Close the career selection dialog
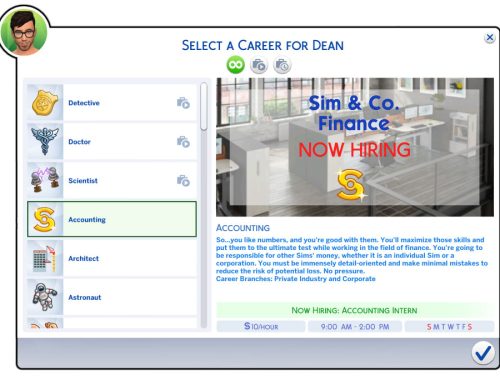Image resolution: width=500 pixels, height=380 pixels. click(x=489, y=38)
